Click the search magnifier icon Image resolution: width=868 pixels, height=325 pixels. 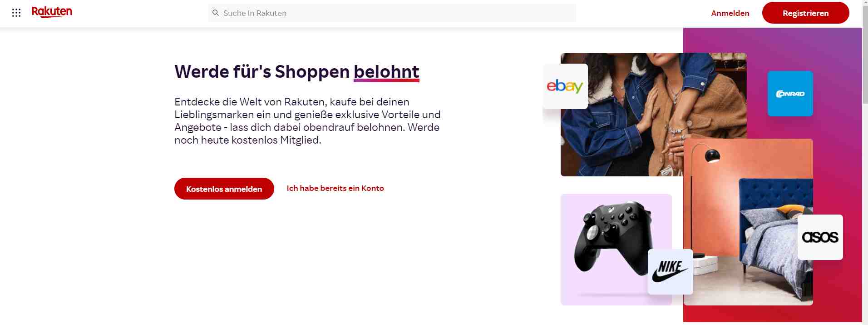[x=216, y=13]
